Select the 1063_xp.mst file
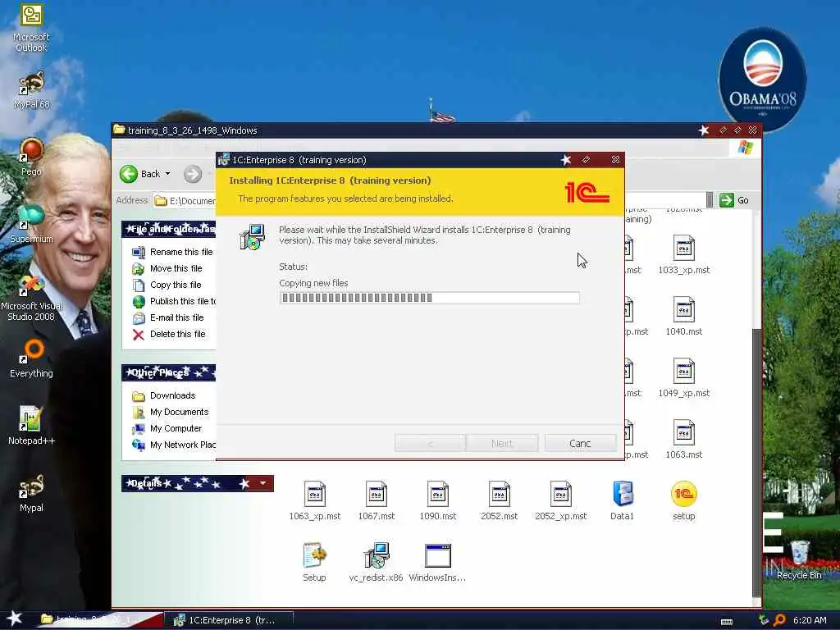 [x=314, y=501]
